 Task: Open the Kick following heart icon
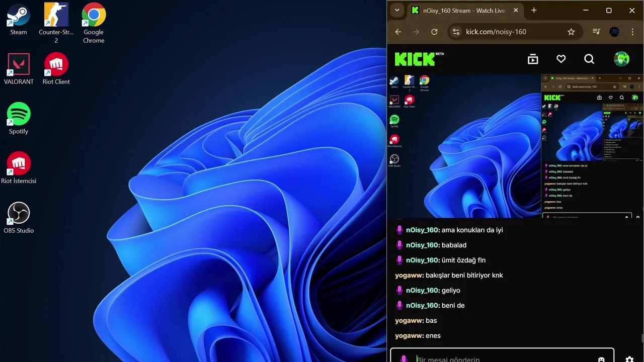[x=561, y=59]
